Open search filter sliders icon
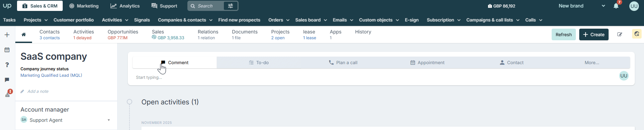Screen dimensions: 644x130 pyautogui.click(x=231, y=6)
